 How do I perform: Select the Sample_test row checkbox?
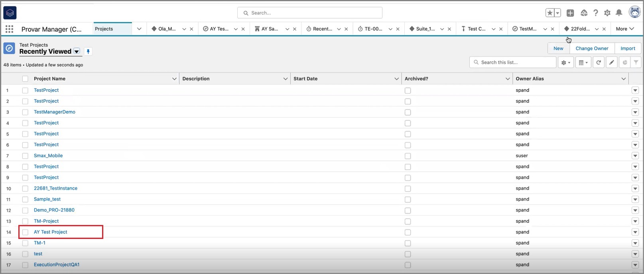point(25,200)
